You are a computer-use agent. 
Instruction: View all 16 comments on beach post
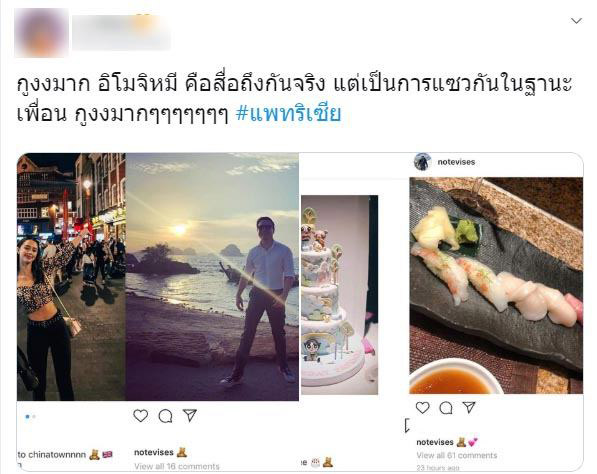177,466
